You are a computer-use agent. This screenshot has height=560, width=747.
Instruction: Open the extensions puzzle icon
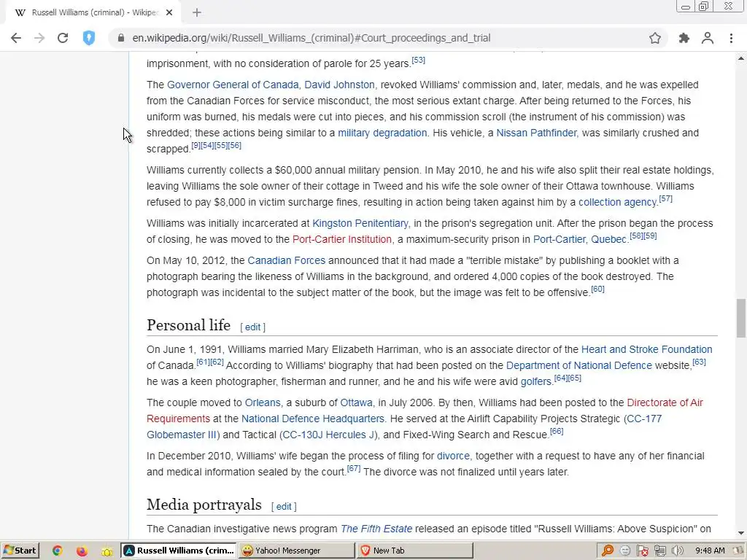684,38
